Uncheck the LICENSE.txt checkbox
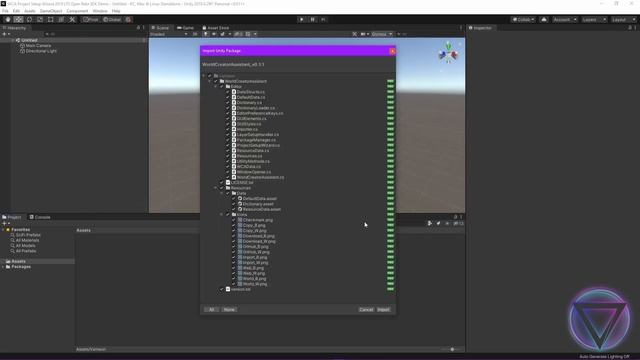640x360 pixels. click(222, 182)
